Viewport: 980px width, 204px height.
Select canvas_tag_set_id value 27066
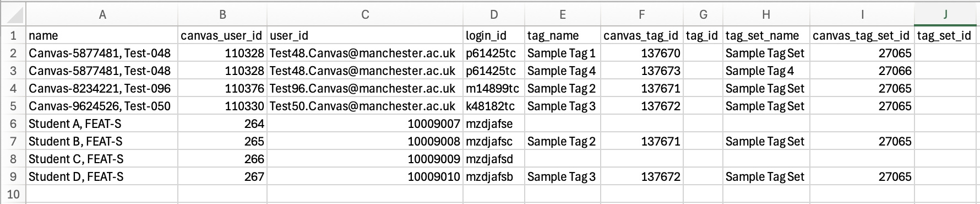click(x=862, y=71)
